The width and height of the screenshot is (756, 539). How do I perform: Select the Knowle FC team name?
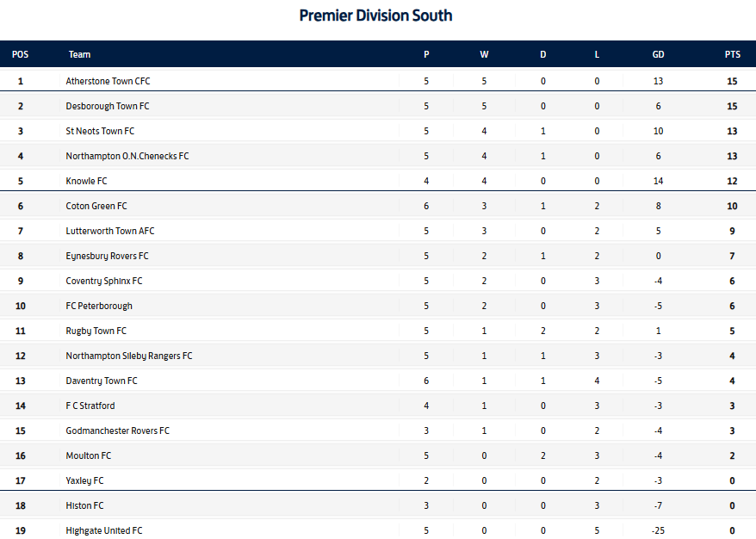pos(86,182)
